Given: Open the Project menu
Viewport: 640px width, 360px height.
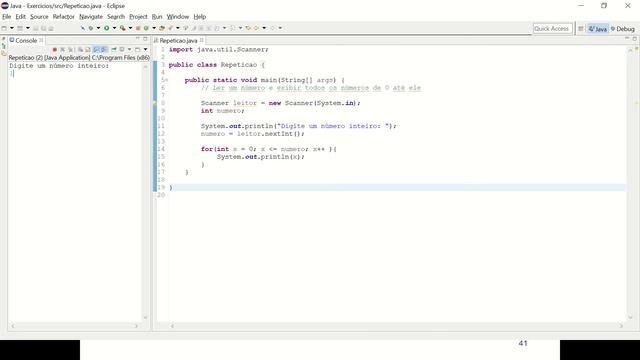Looking at the screenshot, I should point(138,17).
